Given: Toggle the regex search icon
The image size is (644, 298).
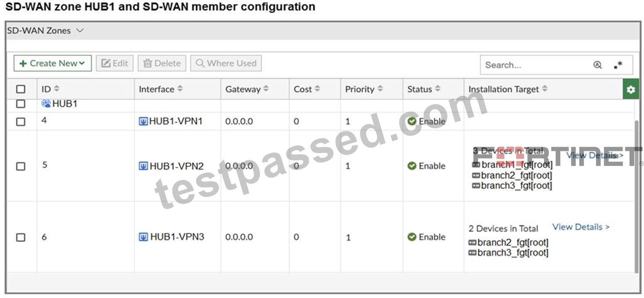Looking at the screenshot, I should pyautogui.click(x=618, y=65).
